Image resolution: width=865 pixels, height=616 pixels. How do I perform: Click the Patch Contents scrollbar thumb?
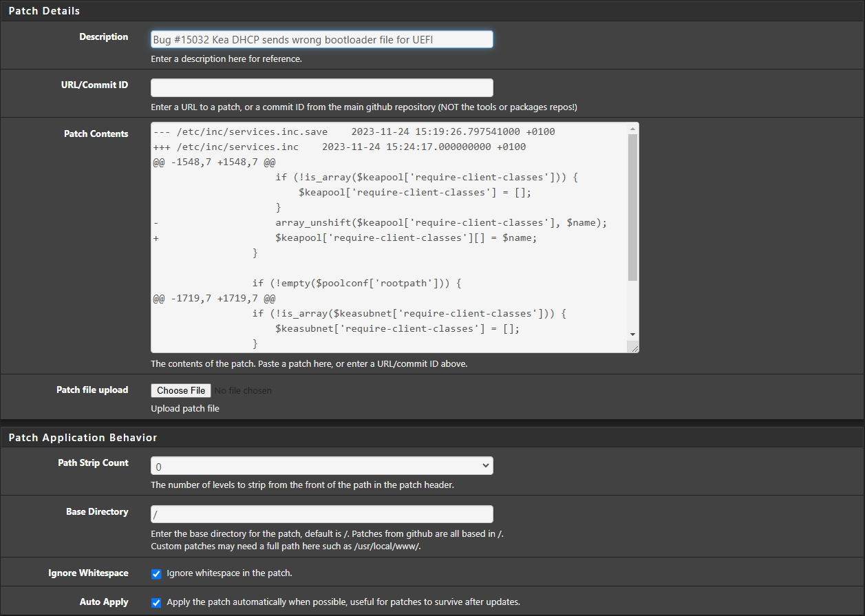coord(632,207)
